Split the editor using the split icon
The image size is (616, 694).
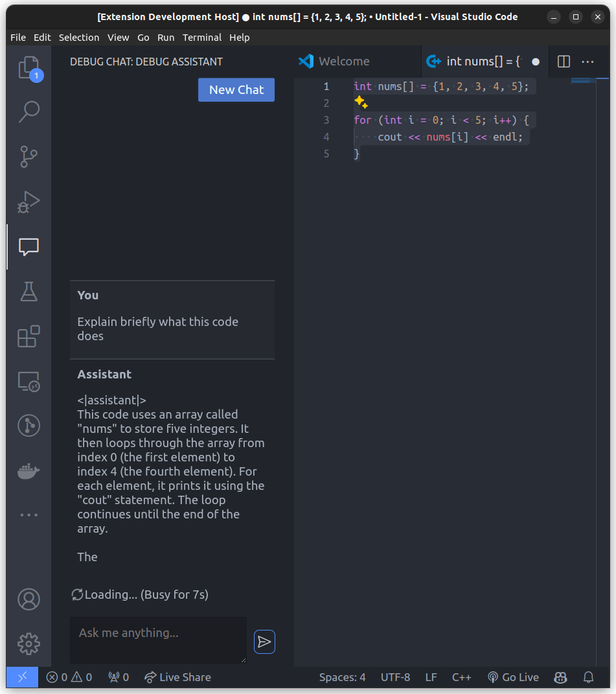(563, 62)
